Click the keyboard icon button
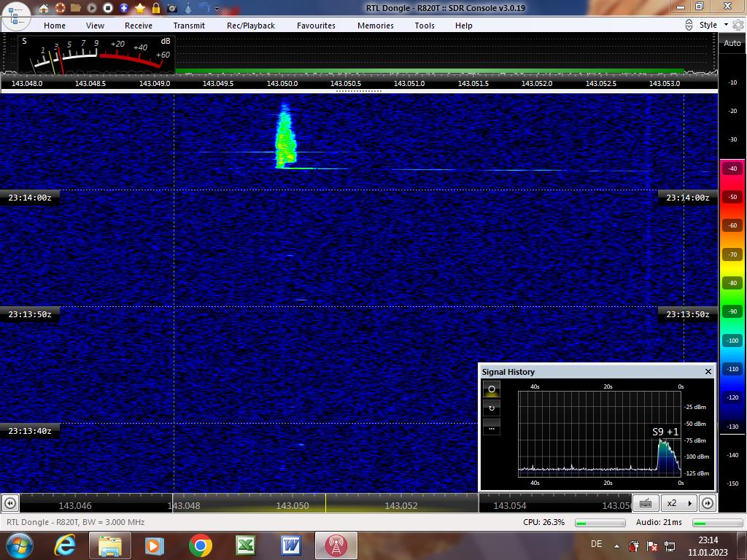 pos(646,503)
